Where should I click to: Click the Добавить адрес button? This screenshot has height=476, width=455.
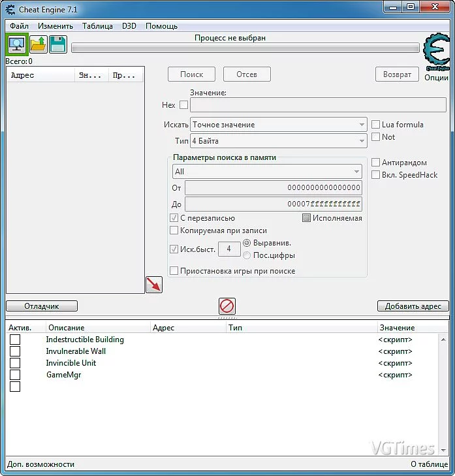click(413, 306)
